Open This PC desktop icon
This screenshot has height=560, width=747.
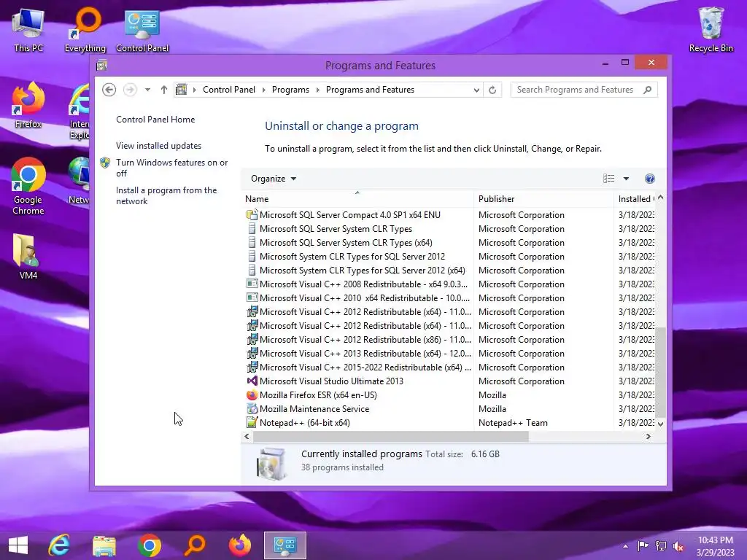tap(28, 31)
